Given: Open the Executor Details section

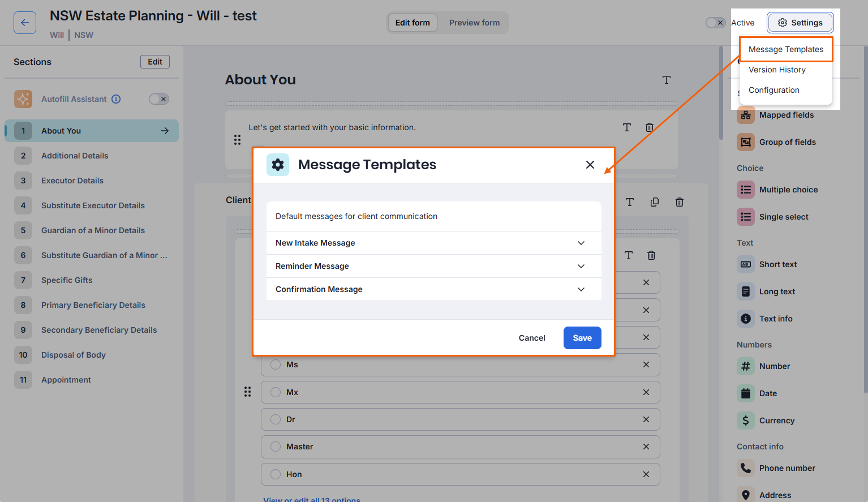Looking at the screenshot, I should pyautogui.click(x=72, y=181).
